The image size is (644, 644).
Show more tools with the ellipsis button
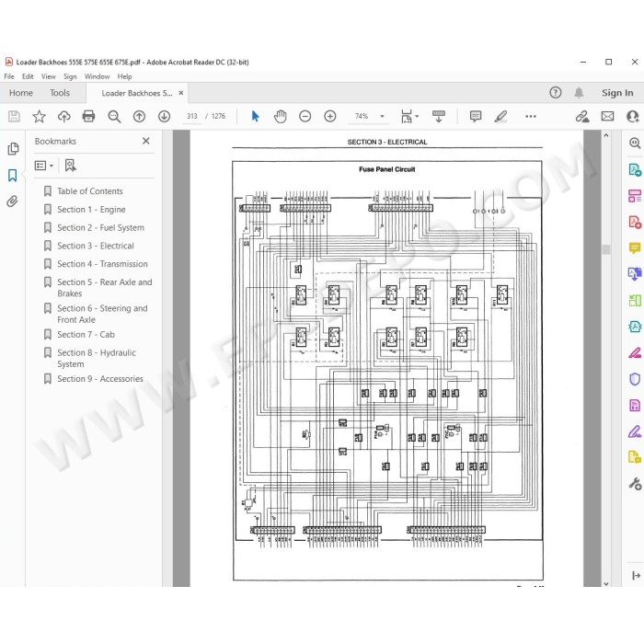point(531,117)
